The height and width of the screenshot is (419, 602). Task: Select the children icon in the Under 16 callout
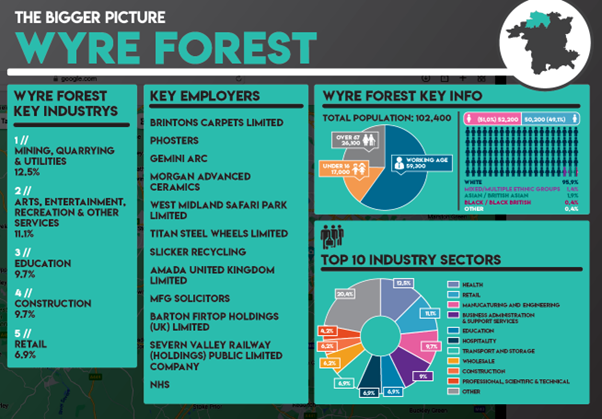point(360,169)
